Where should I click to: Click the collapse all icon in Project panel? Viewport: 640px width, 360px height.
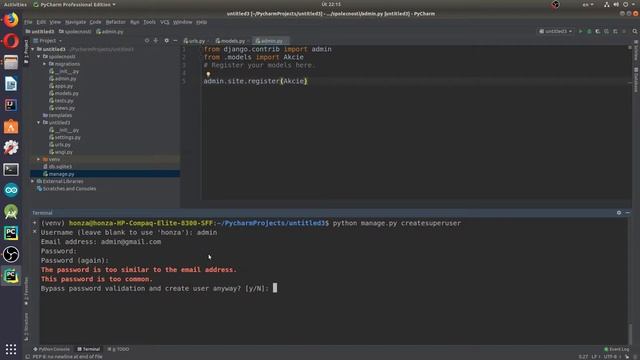(x=156, y=40)
